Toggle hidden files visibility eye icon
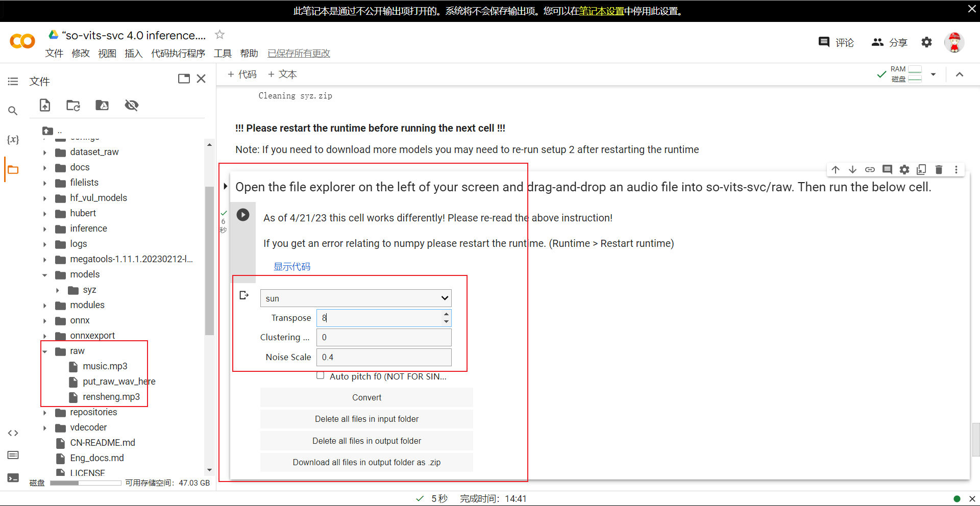 pyautogui.click(x=132, y=106)
